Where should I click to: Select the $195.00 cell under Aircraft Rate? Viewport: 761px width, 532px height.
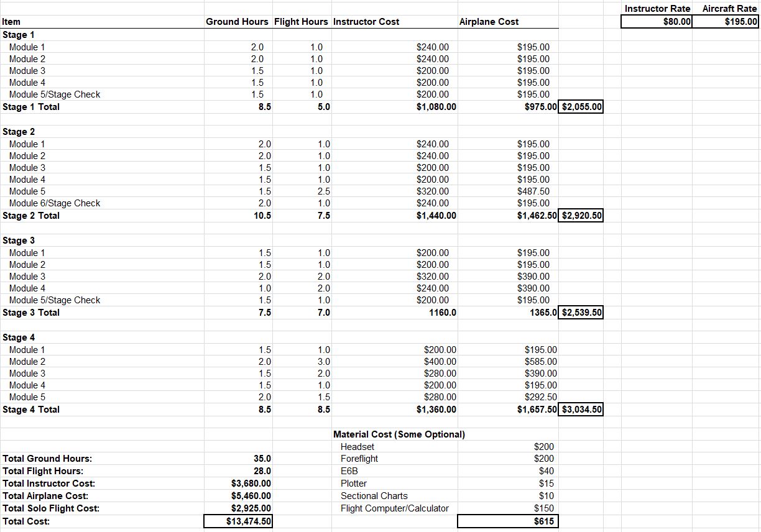click(x=726, y=22)
